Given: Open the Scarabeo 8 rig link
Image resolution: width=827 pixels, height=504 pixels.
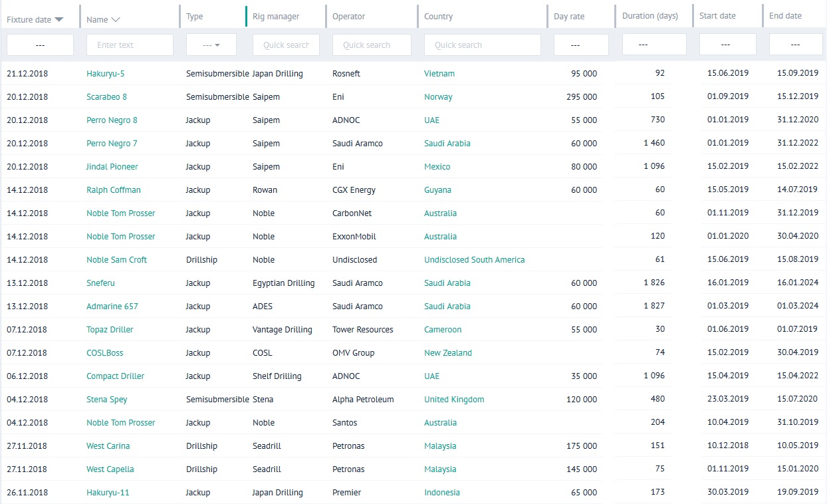Looking at the screenshot, I should coord(106,97).
